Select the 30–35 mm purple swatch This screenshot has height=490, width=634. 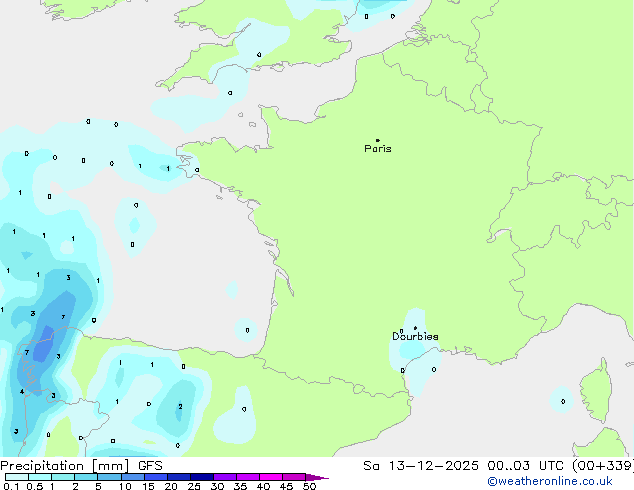coord(225,477)
